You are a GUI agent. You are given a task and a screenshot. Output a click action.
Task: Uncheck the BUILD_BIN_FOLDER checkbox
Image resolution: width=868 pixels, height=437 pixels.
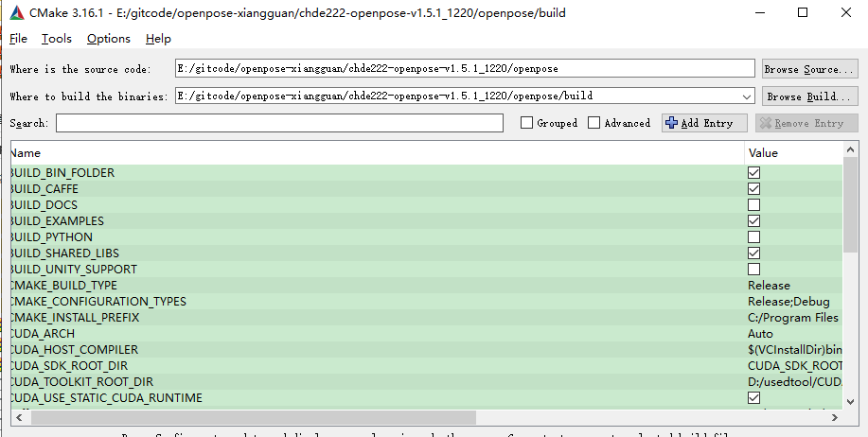pos(753,172)
